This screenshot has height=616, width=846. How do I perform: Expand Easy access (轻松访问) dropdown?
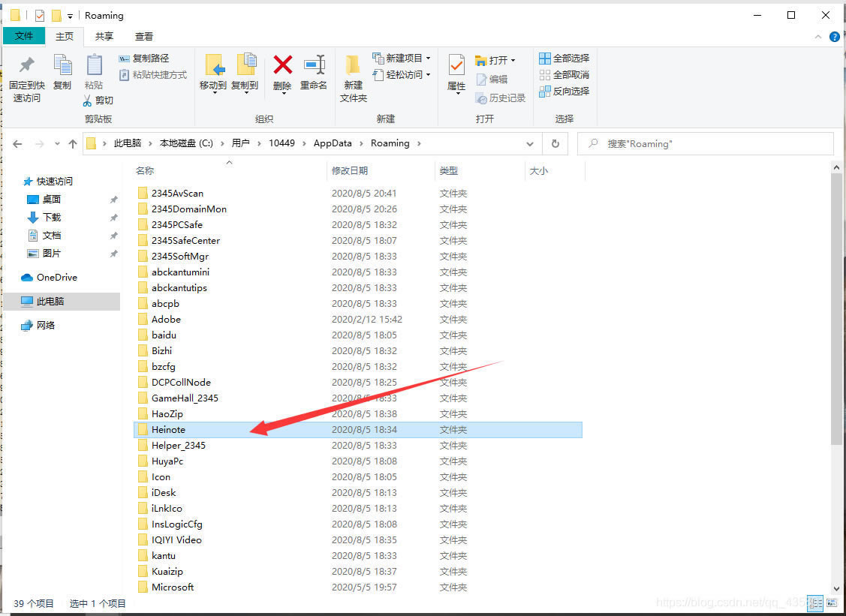[429, 74]
